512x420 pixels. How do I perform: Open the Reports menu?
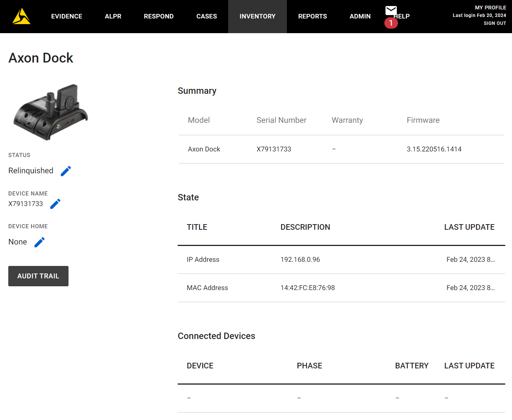point(312,17)
